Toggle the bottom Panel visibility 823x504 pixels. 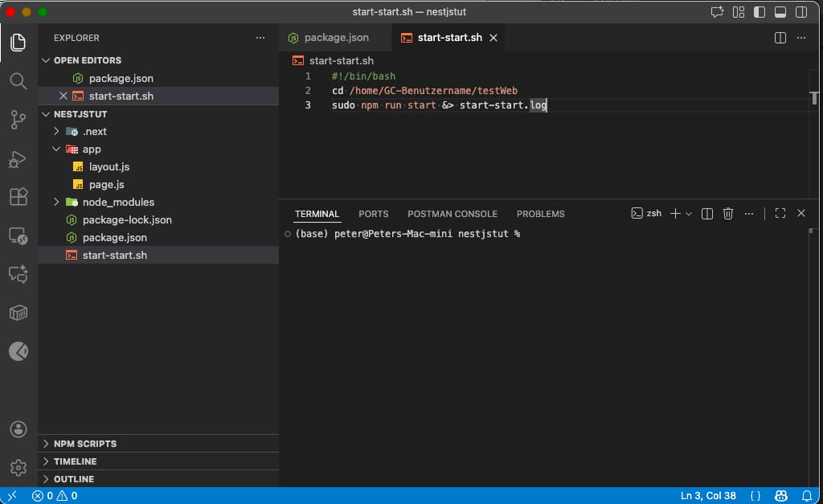point(780,12)
